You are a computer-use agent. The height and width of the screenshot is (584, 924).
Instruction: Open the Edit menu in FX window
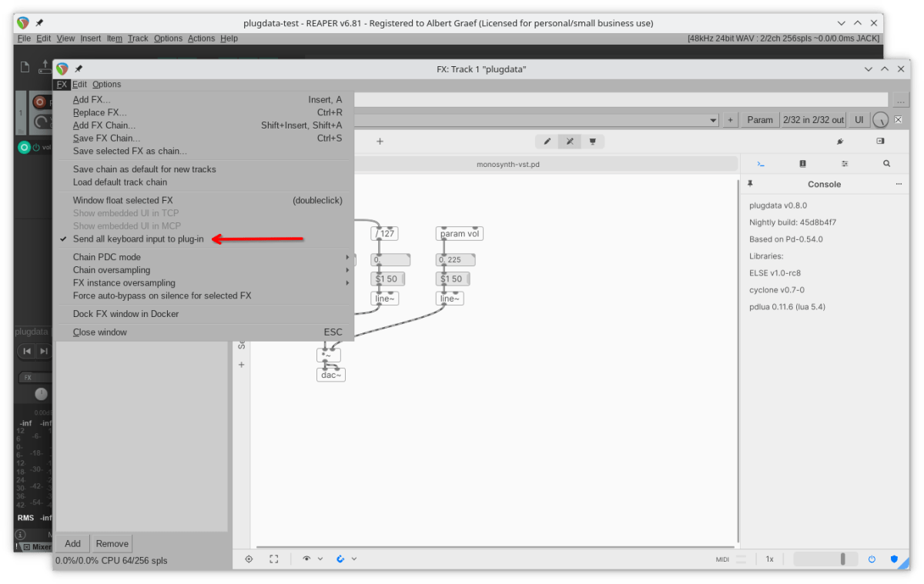(x=79, y=85)
